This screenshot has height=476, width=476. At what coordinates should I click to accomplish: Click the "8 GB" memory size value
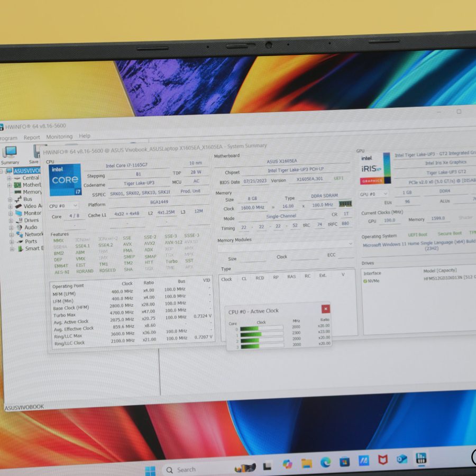tap(252, 198)
